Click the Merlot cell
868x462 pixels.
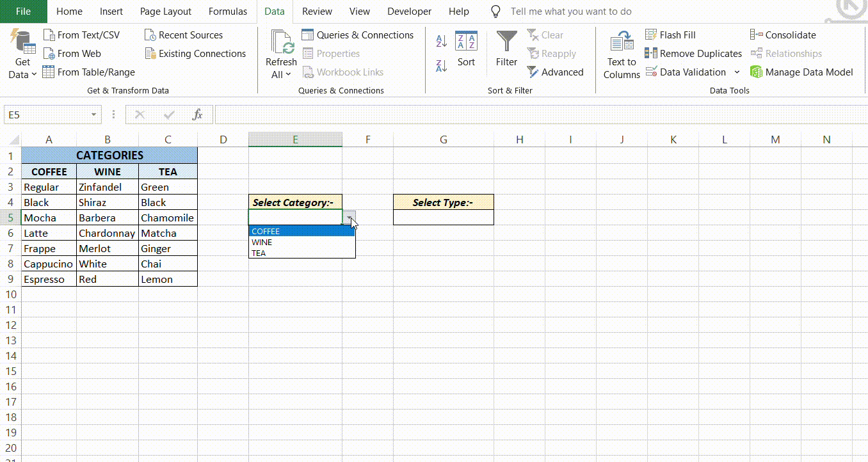click(108, 248)
